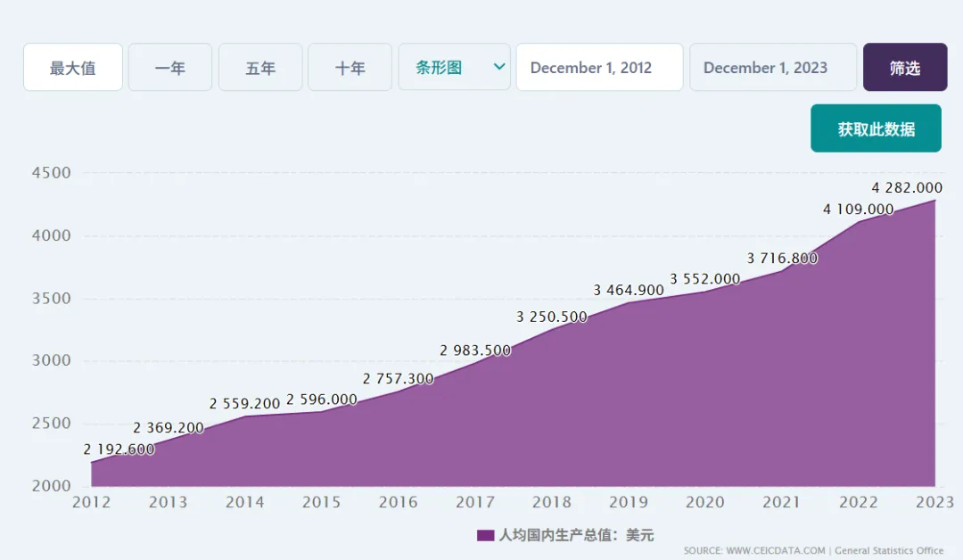
Task: Select the 五年 time range
Action: coord(260,68)
